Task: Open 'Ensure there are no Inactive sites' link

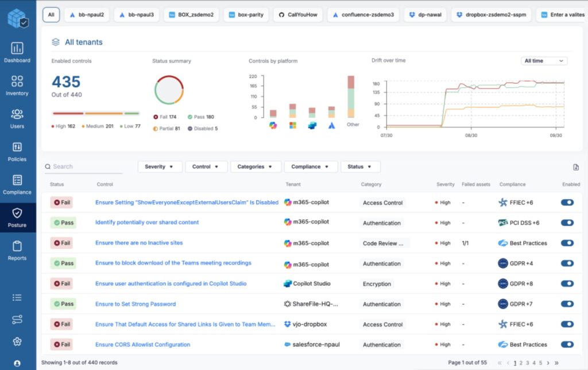Action: 139,243
